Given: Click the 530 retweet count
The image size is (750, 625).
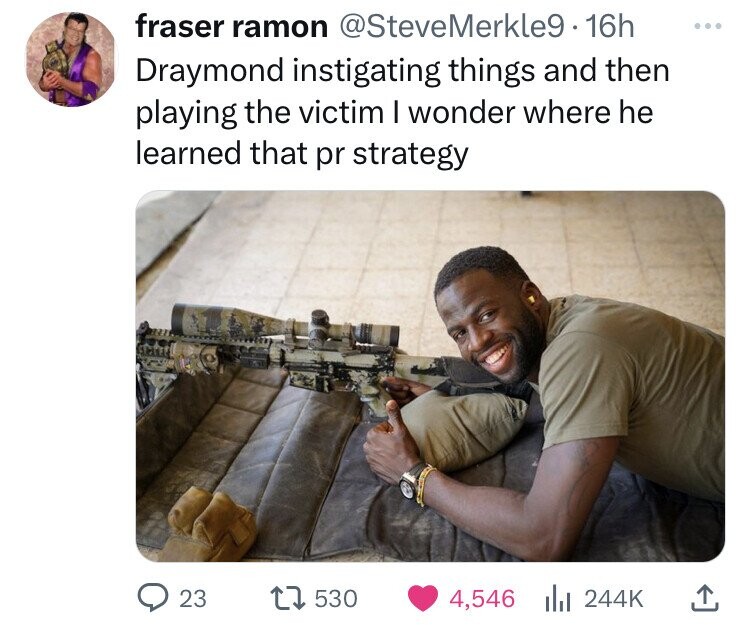Looking at the screenshot, I should tap(336, 599).
